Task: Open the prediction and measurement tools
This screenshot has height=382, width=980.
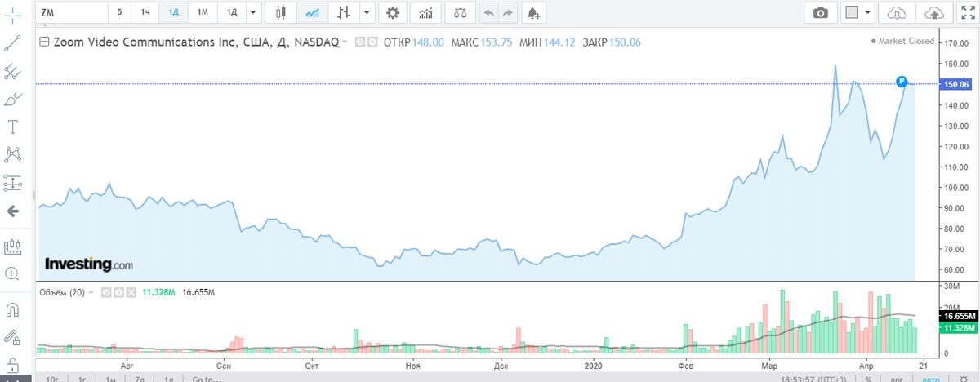Action: pyautogui.click(x=12, y=182)
